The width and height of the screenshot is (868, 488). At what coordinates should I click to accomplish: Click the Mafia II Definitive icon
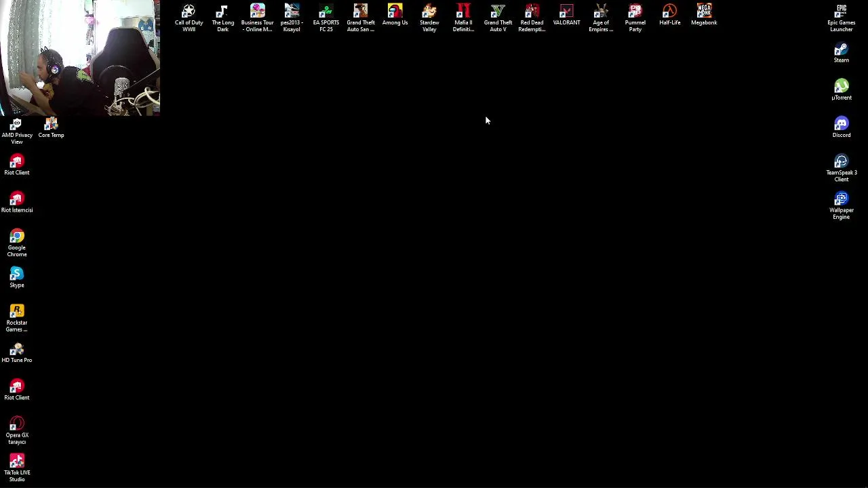[463, 18]
